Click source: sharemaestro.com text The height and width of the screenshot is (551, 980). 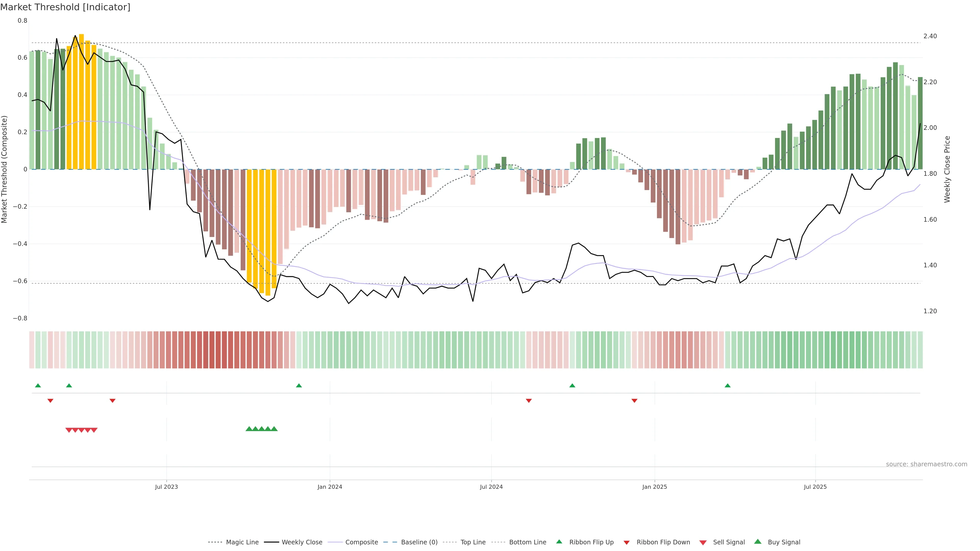(926, 464)
